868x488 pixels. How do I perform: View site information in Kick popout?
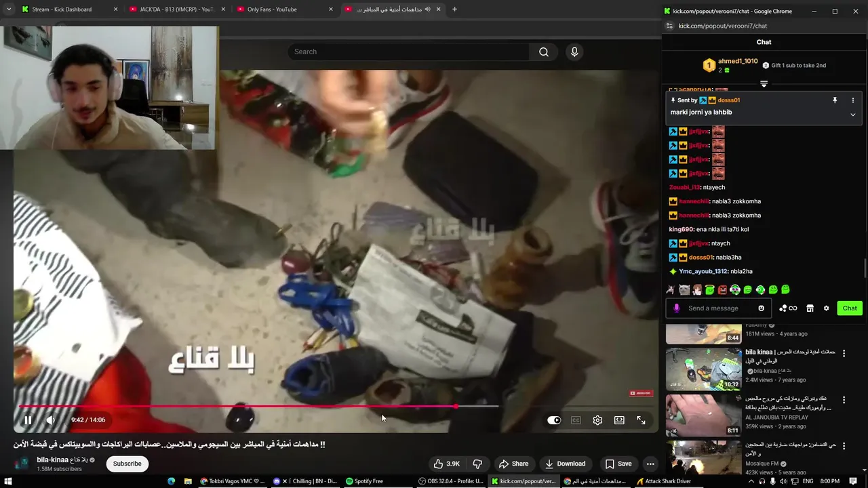coord(669,26)
